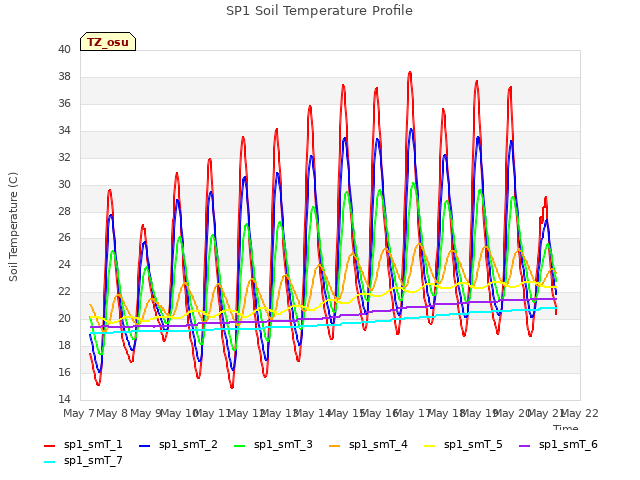Viewport: 640px width, 480px height.
Task: Click the 36 y-axis tick label
Action: [64, 103]
